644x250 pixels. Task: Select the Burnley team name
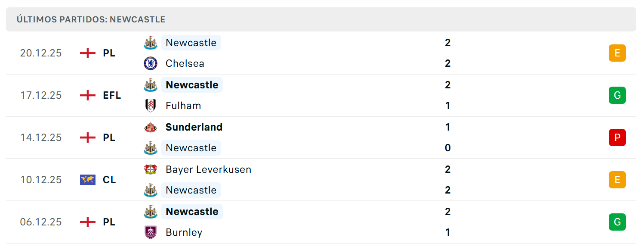click(x=184, y=232)
